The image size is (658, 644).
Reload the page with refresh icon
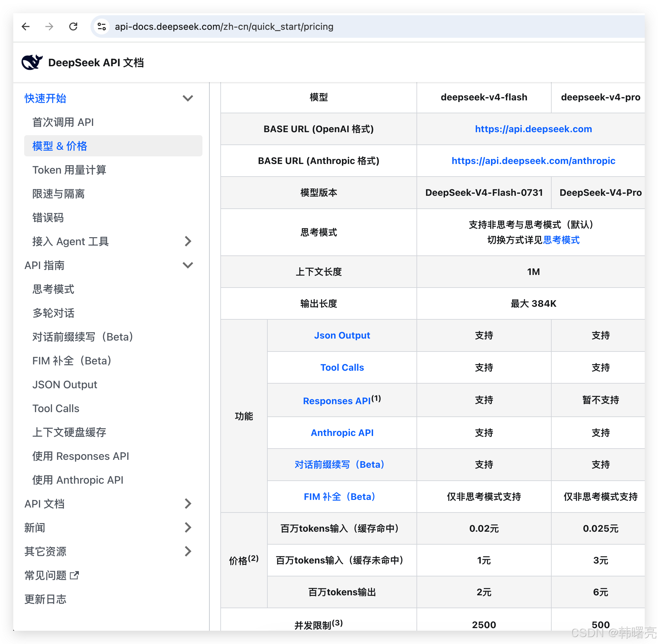click(x=73, y=27)
